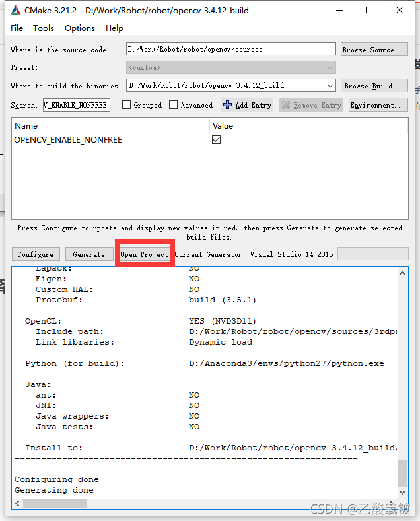Viewport: 420px width, 521px height.
Task: Open the Options menu
Action: (80, 28)
